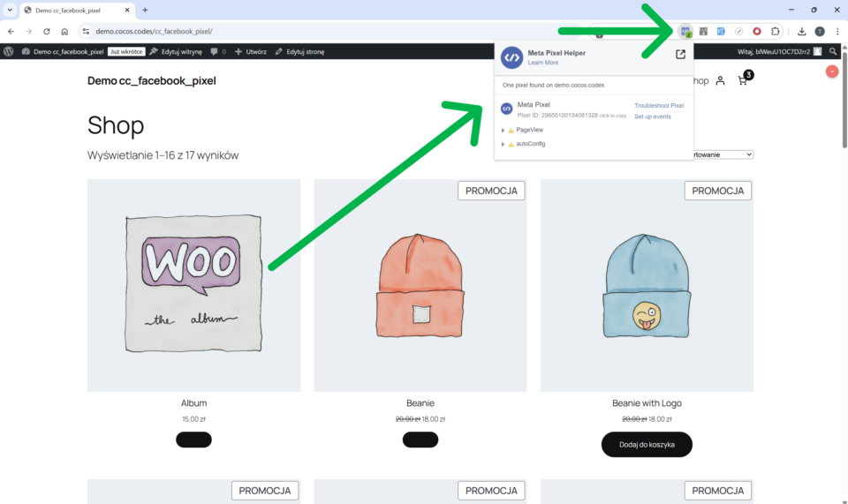Click the admin bar search magnifier
The image size is (848, 504).
click(x=833, y=51)
